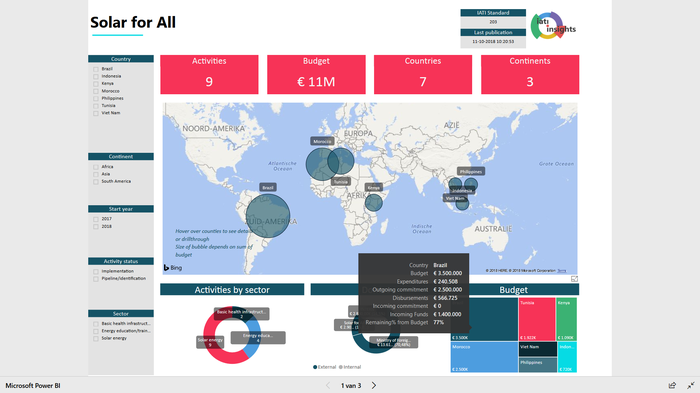Select the Morocco tile in budget treemap
The image size is (700, 393).
click(x=484, y=357)
